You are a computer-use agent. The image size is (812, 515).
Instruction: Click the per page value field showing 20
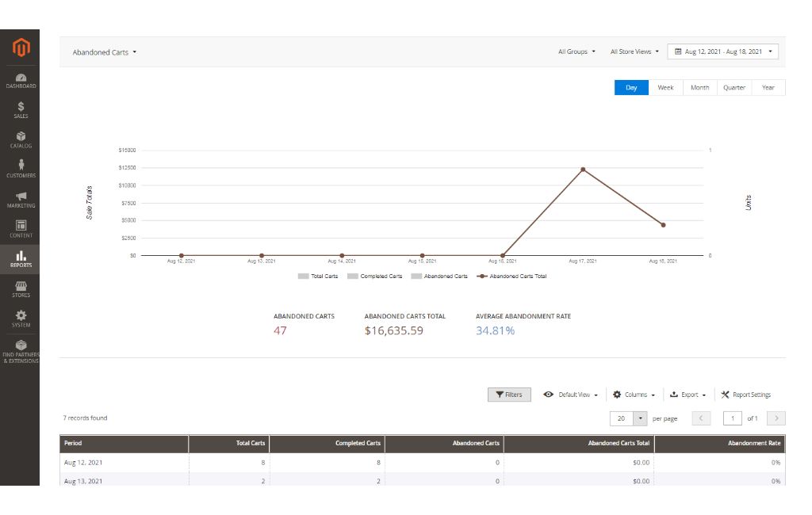point(622,418)
